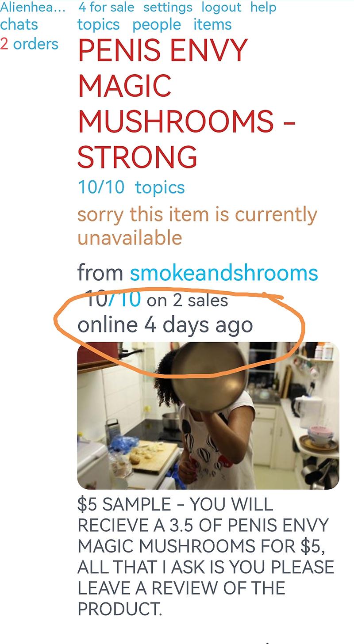Visit the smokeandshrooms seller profile
This screenshot has width=354, height=644.
coord(224,273)
